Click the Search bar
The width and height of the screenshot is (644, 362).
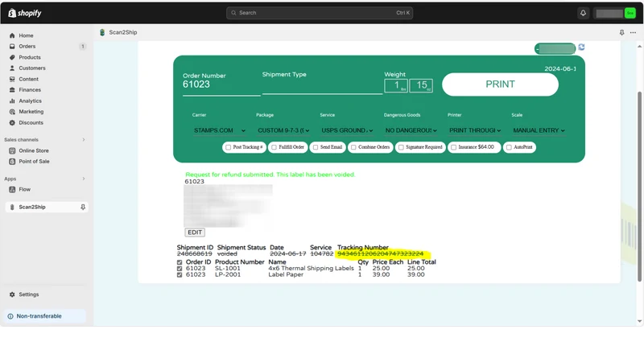pyautogui.click(x=320, y=13)
